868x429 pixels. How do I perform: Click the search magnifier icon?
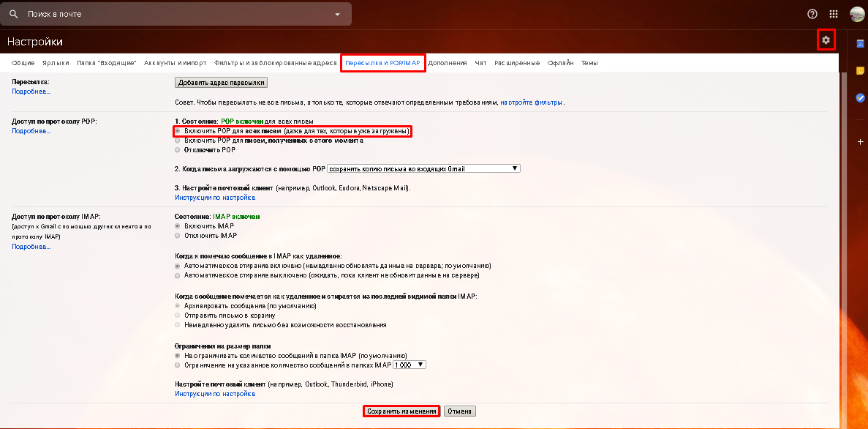[x=14, y=14]
